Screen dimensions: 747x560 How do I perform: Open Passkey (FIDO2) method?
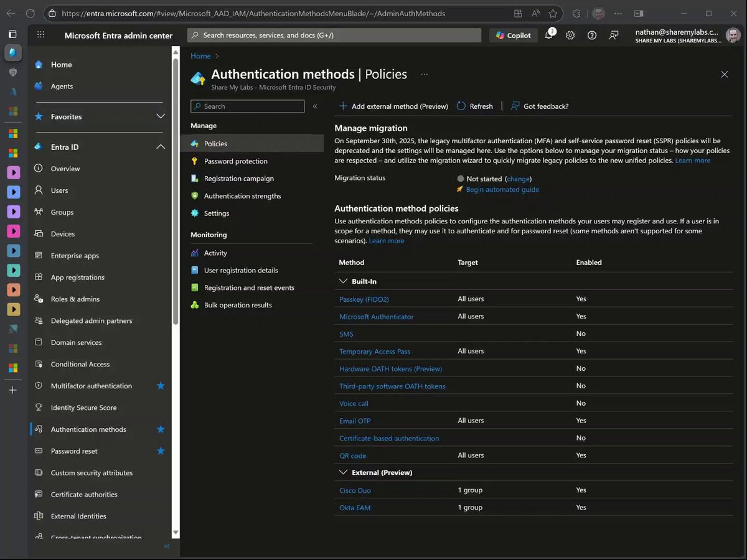(x=364, y=299)
